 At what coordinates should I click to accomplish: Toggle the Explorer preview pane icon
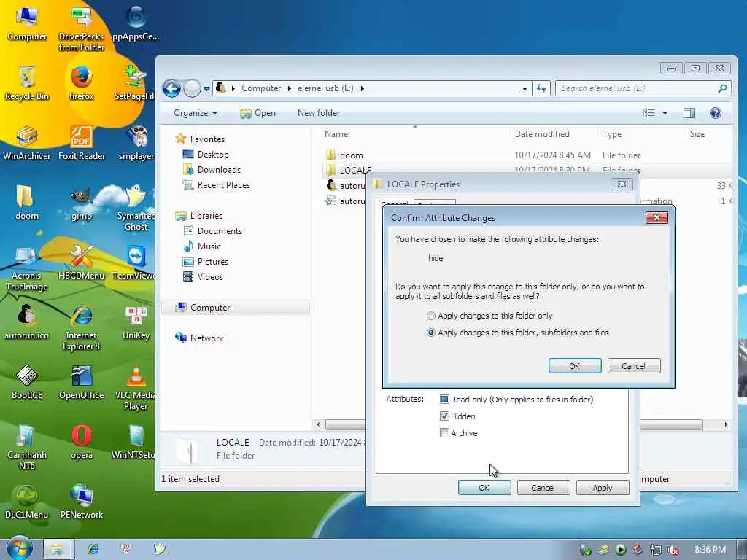coord(689,113)
